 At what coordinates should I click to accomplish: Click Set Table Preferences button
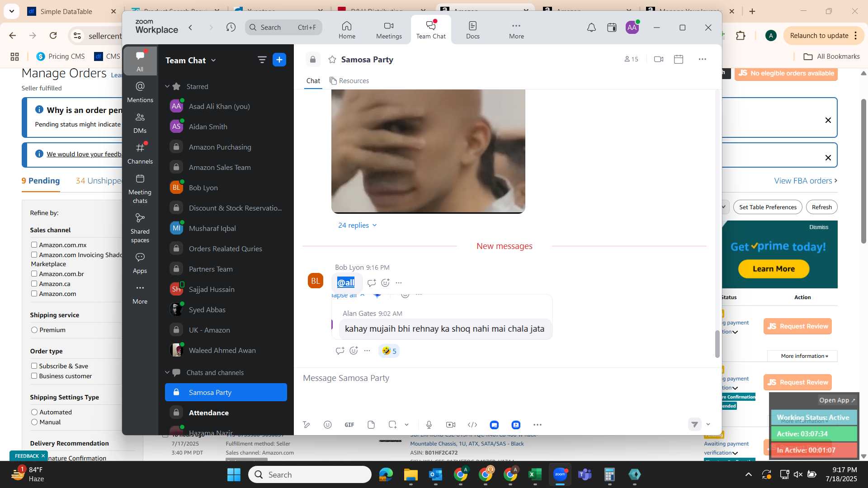(768, 207)
